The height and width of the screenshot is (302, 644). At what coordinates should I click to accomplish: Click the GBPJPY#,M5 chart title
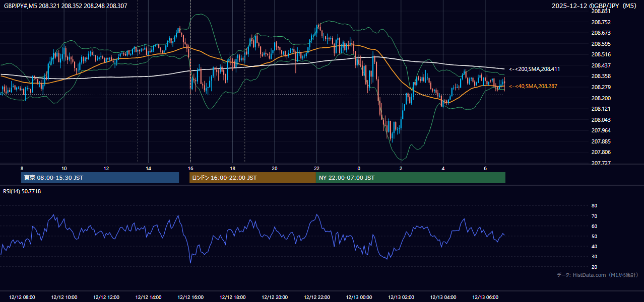[x=66, y=6]
